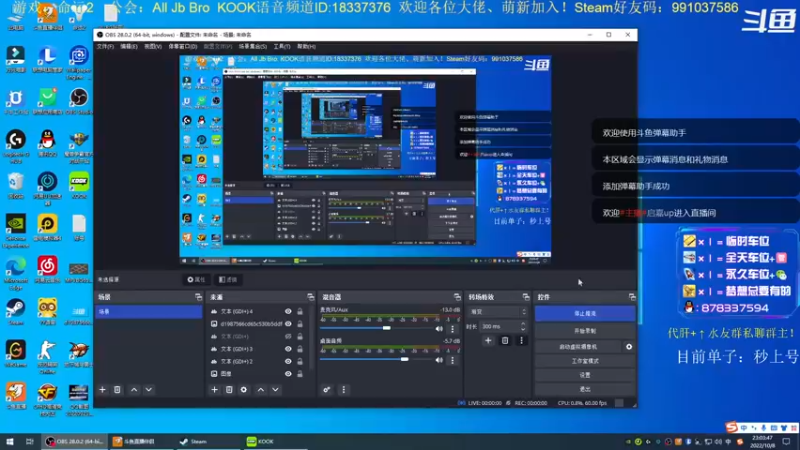800x450 pixels.
Task: Open Desktop Audio three-dot options
Action: (x=453, y=360)
